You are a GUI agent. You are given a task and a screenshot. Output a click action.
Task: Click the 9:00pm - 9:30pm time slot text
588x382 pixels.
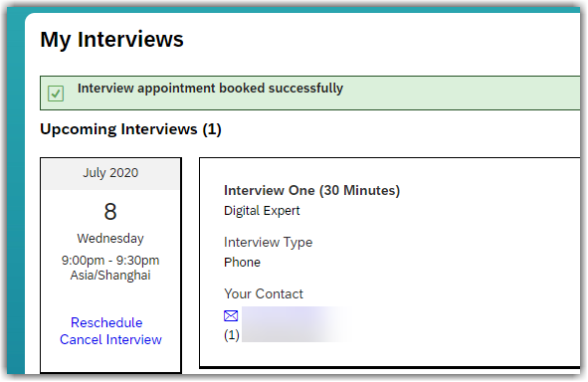pyautogui.click(x=110, y=261)
